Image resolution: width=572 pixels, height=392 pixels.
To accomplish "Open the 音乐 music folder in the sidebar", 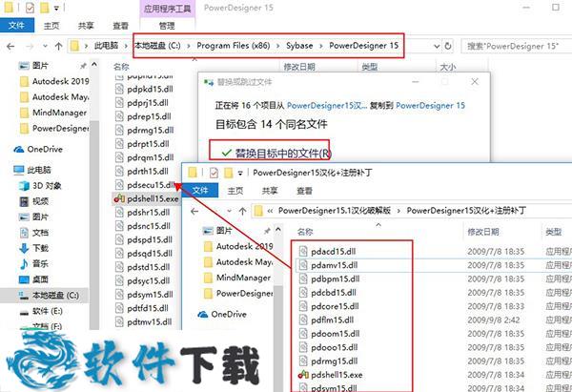I will point(40,264).
